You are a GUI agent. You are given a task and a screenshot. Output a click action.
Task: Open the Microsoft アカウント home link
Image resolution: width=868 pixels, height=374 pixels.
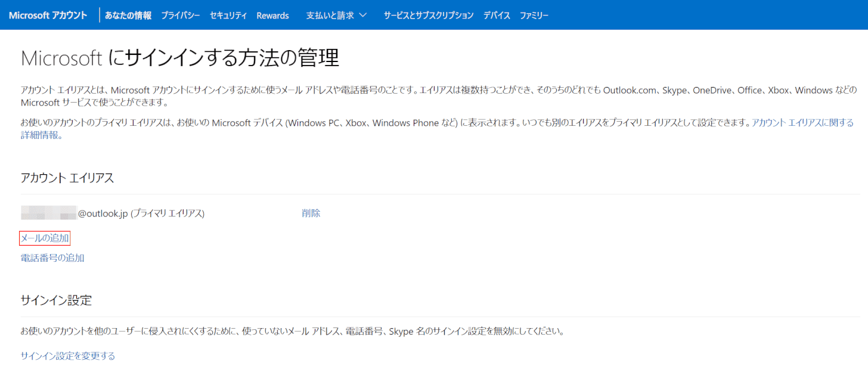pyautogui.click(x=48, y=16)
